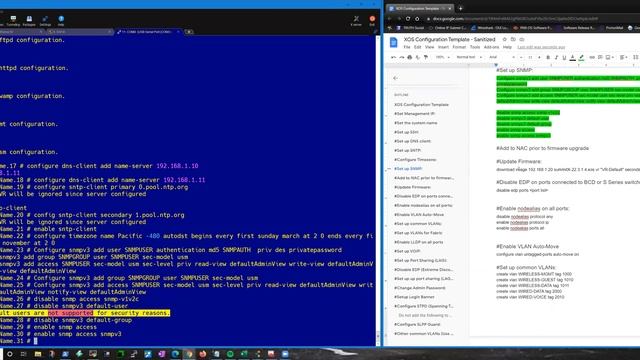Open the Insert menu in Google Docs
This screenshot has height=360, width=640.
click(443, 47)
